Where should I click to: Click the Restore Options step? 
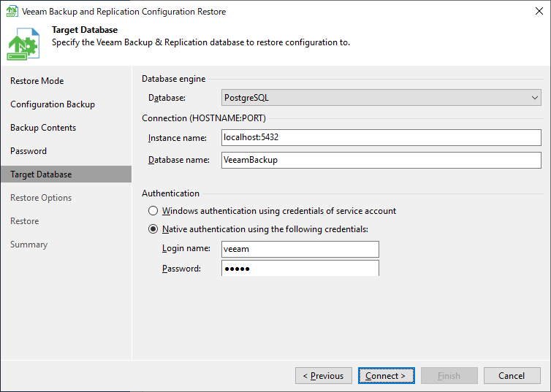[41, 198]
